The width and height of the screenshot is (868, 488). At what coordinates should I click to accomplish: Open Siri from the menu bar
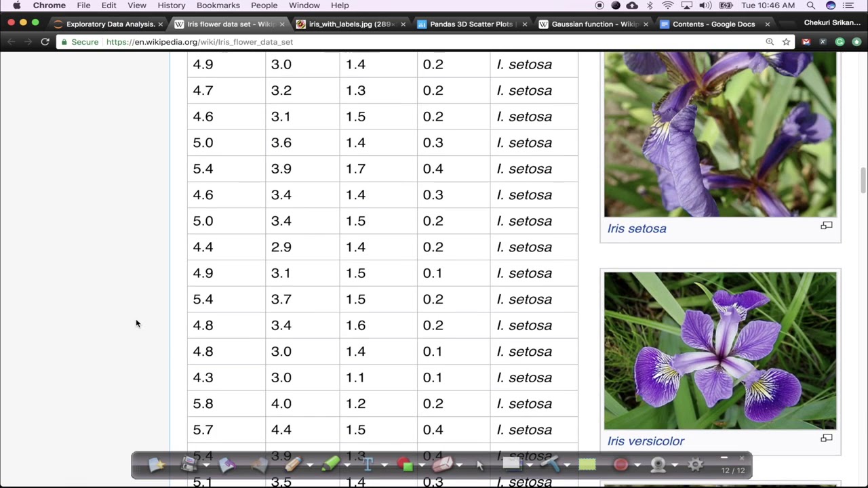831,5
